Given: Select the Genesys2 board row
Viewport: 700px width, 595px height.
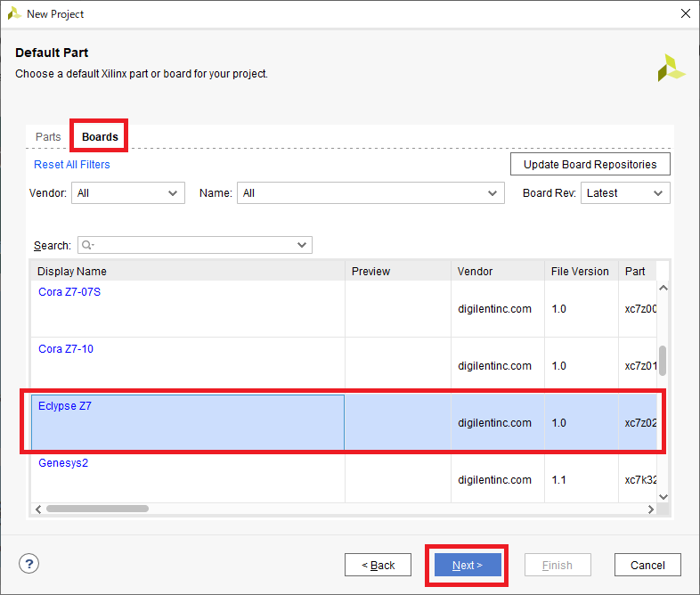Looking at the screenshot, I should pos(63,463).
